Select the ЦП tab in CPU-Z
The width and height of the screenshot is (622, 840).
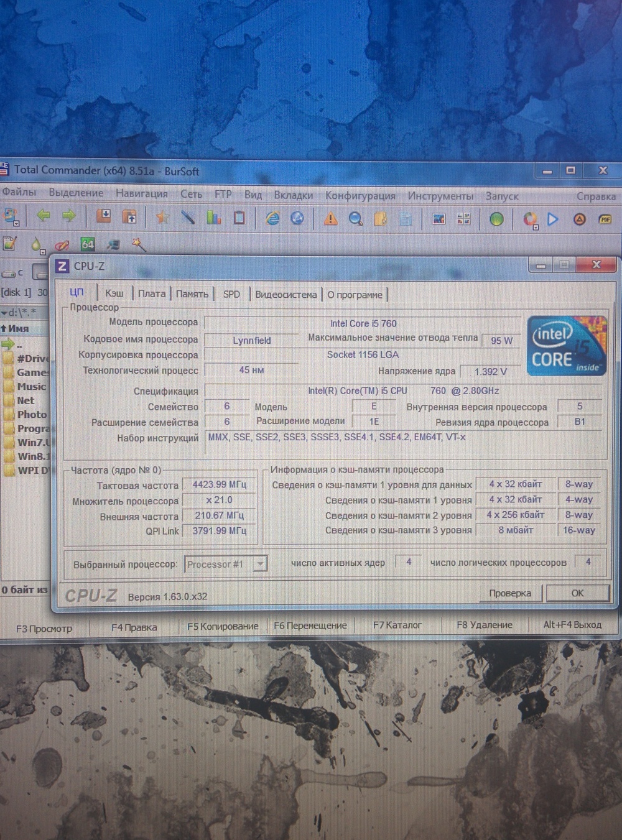coord(77,292)
